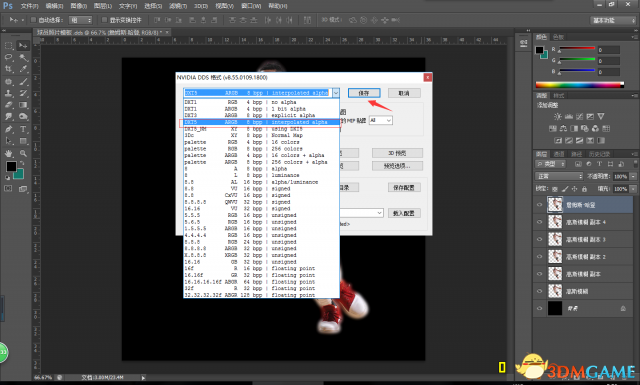Select the Crop tool
This screenshot has width=640, height=385.
9,69
